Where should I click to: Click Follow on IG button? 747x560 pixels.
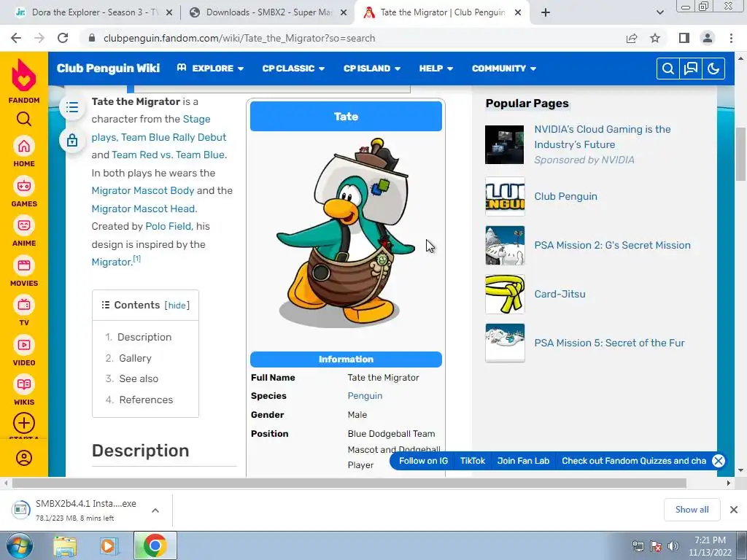pos(423,461)
